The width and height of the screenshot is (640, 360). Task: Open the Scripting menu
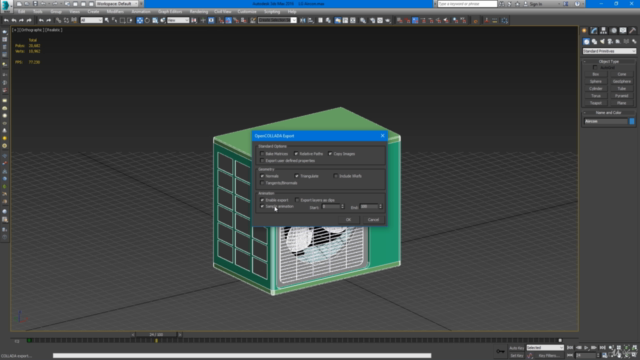click(272, 12)
